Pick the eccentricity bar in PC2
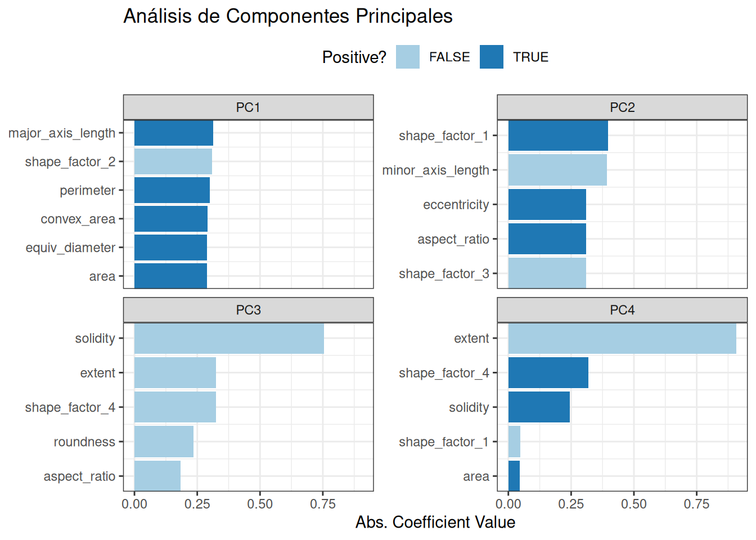Viewport: 756px width, 540px height. [x=547, y=205]
